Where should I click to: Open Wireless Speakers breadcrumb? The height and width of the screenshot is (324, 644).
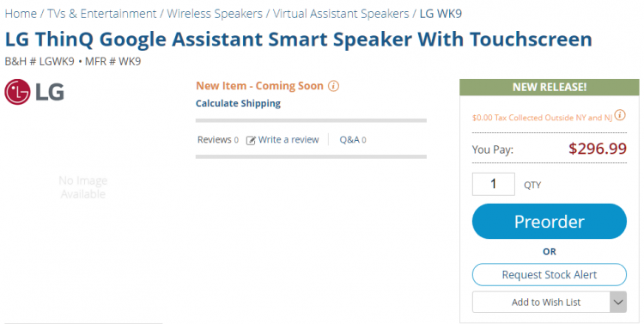215,14
